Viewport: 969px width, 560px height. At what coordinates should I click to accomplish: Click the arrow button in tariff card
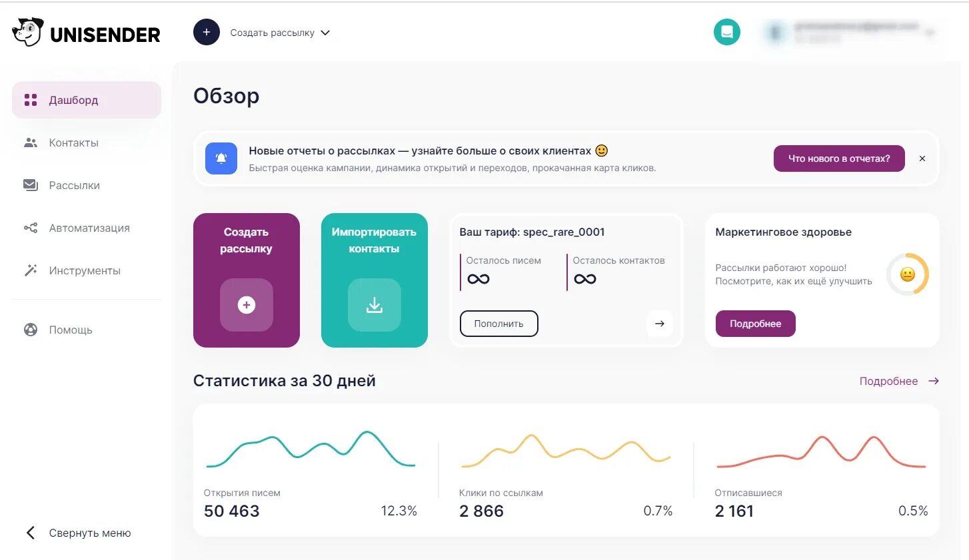pyautogui.click(x=660, y=324)
